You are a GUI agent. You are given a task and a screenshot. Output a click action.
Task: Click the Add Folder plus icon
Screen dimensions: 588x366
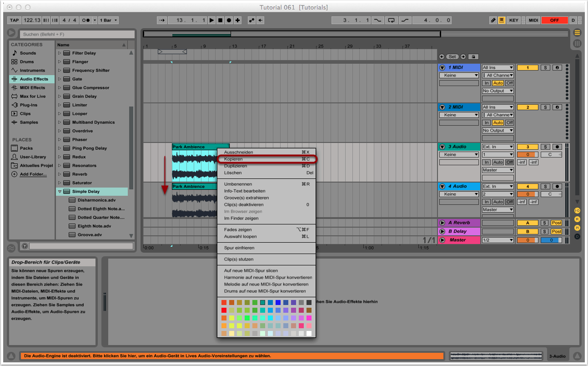(15, 174)
